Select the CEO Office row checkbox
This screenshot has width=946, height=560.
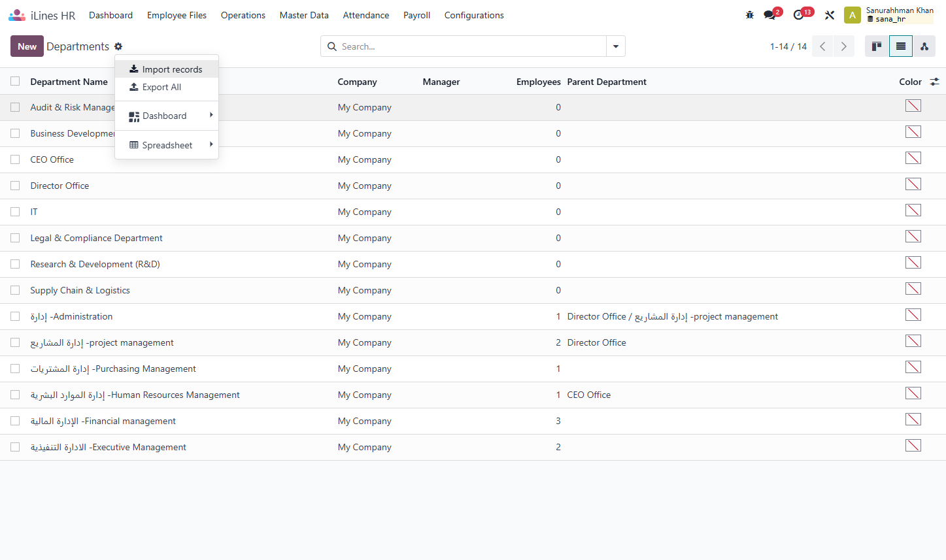pyautogui.click(x=15, y=159)
